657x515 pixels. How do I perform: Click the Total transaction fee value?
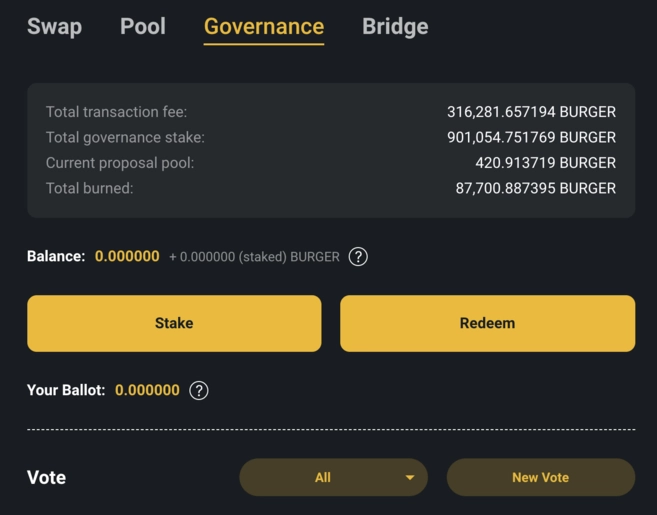click(x=531, y=112)
